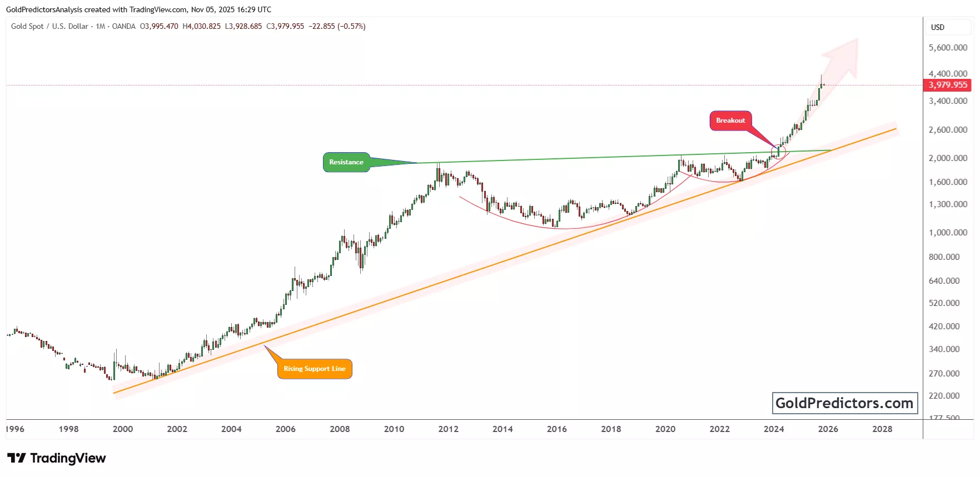Select the green Resistance callout label
This screenshot has height=477, width=980.
346,162
